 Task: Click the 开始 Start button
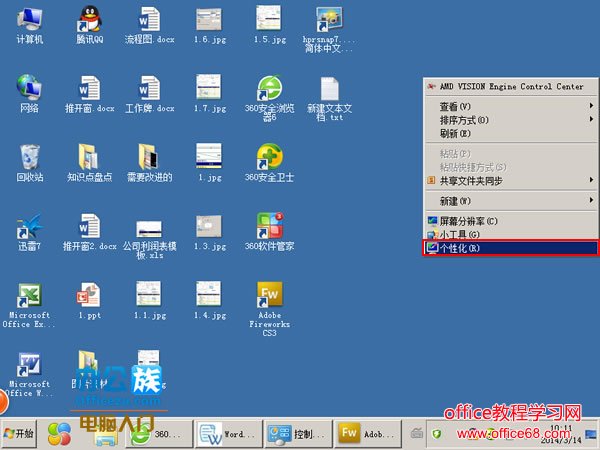(x=18, y=434)
